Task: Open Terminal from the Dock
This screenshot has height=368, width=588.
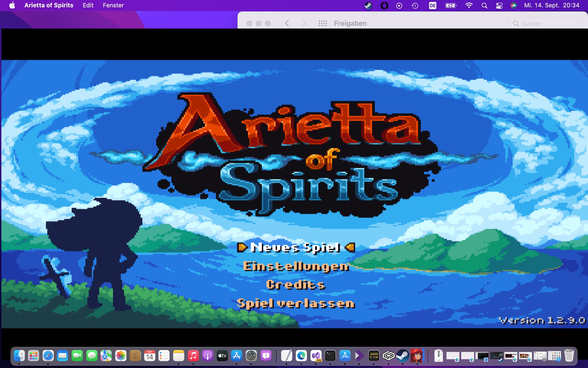Action: coord(330,356)
